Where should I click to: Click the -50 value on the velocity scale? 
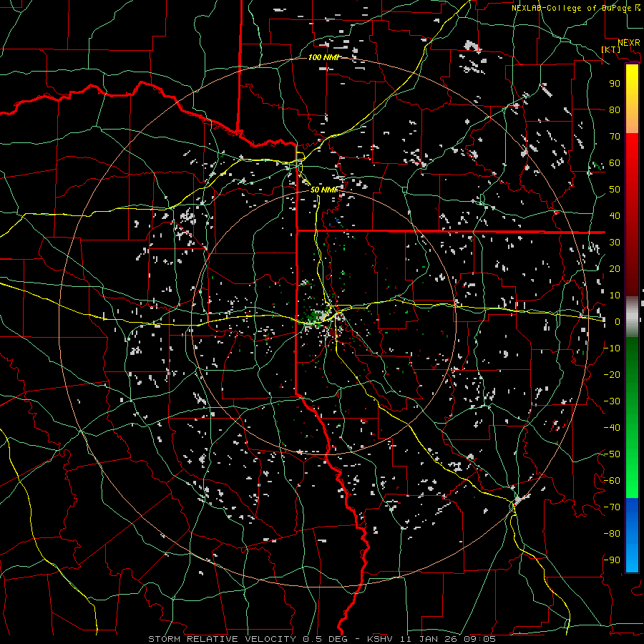[612, 454]
